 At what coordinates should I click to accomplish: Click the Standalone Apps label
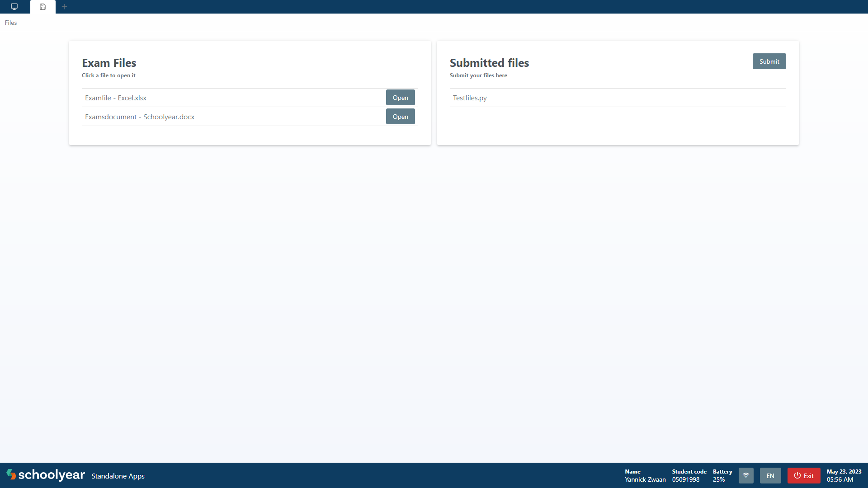[118, 476]
